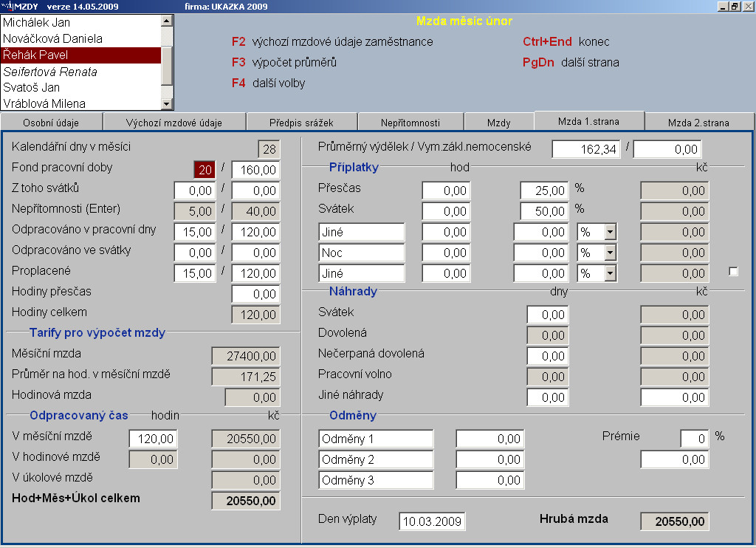Tick the checkbox beside the last Jiné surcharge row

point(733,272)
